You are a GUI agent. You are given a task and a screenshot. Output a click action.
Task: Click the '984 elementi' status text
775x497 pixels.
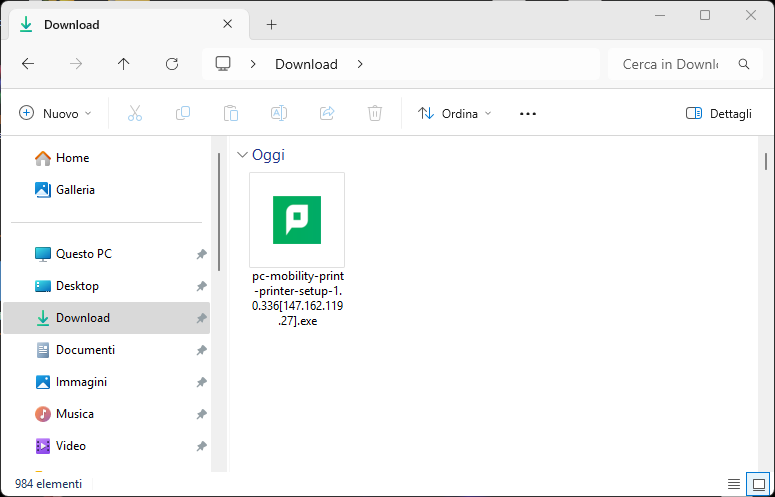coord(48,484)
